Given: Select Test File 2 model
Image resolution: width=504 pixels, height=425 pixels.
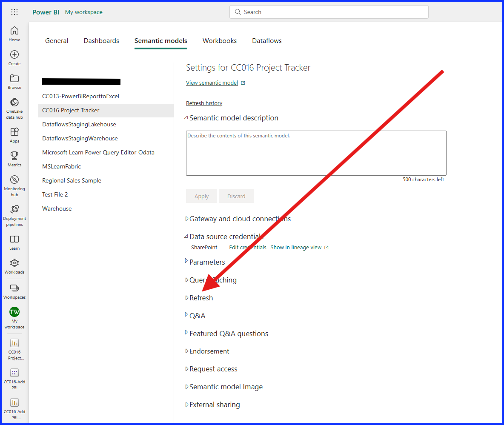Looking at the screenshot, I should [x=55, y=195].
